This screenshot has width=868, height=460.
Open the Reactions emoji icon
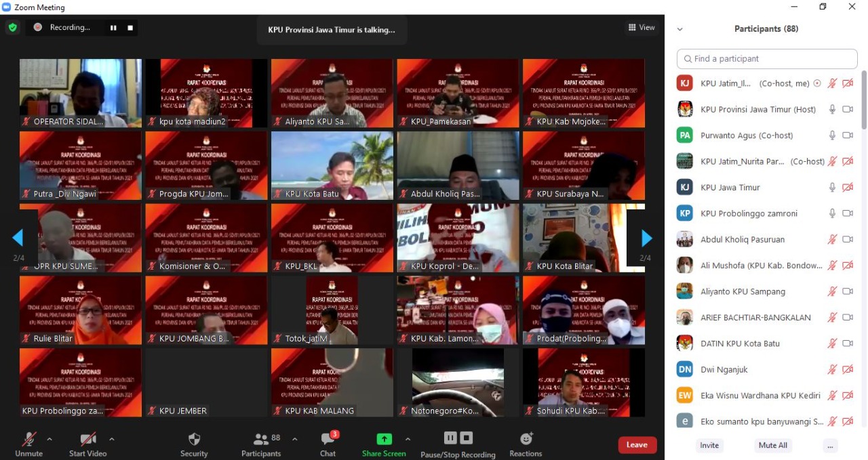pos(526,439)
